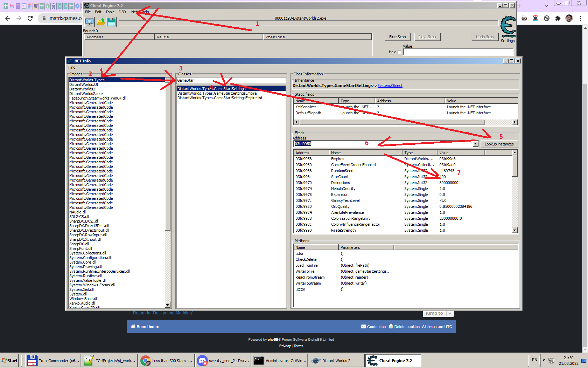Screen dimensions: 588x368
Task: Toggle the Hex checkbox
Action: [400, 52]
